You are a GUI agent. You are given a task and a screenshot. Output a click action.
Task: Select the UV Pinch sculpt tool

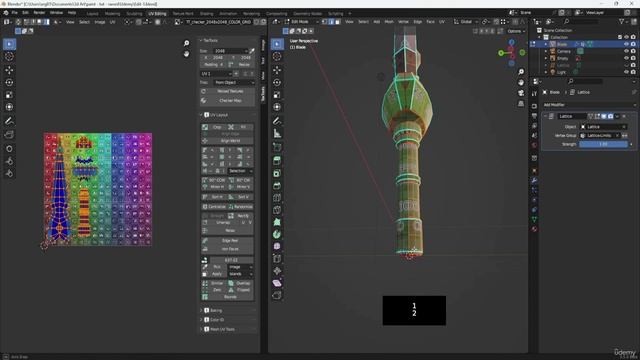(x=9, y=174)
